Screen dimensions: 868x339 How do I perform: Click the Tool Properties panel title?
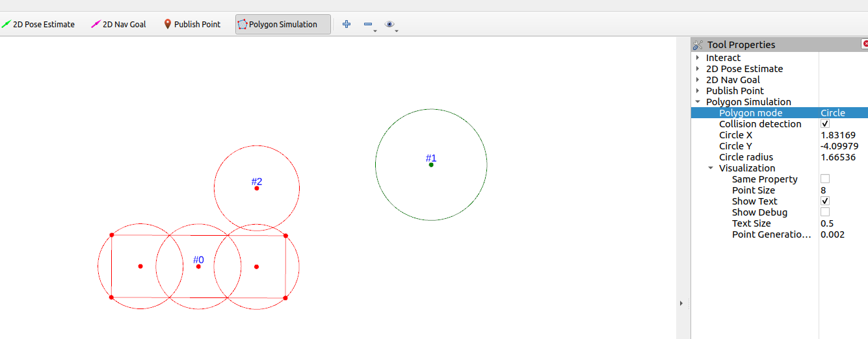(x=741, y=45)
